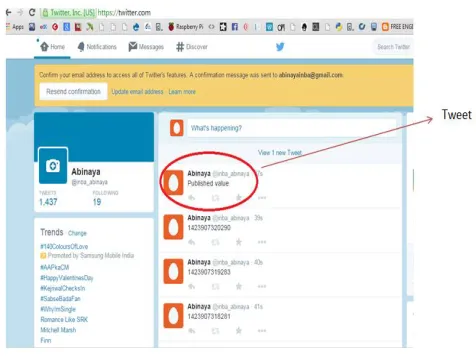Retweet tweet 1423907318281
476x364 pixels.
pos(215,331)
